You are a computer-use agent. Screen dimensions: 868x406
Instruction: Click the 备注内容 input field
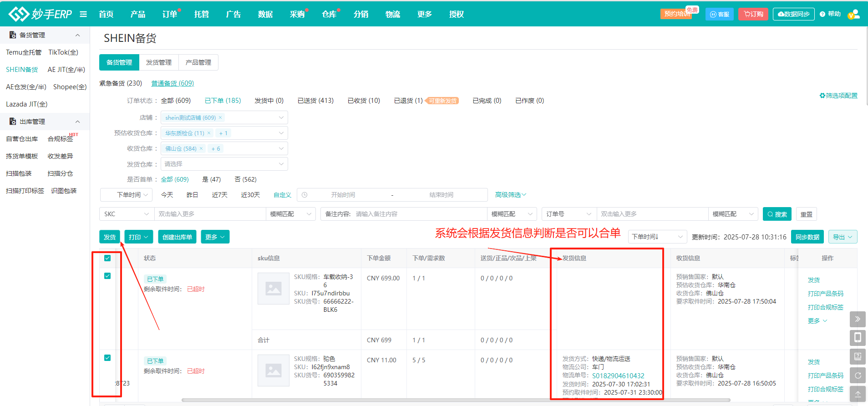point(420,214)
